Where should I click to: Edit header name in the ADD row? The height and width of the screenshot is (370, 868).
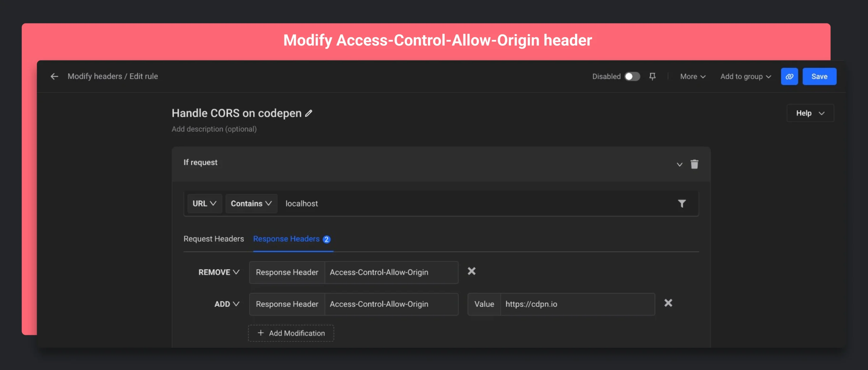click(391, 304)
